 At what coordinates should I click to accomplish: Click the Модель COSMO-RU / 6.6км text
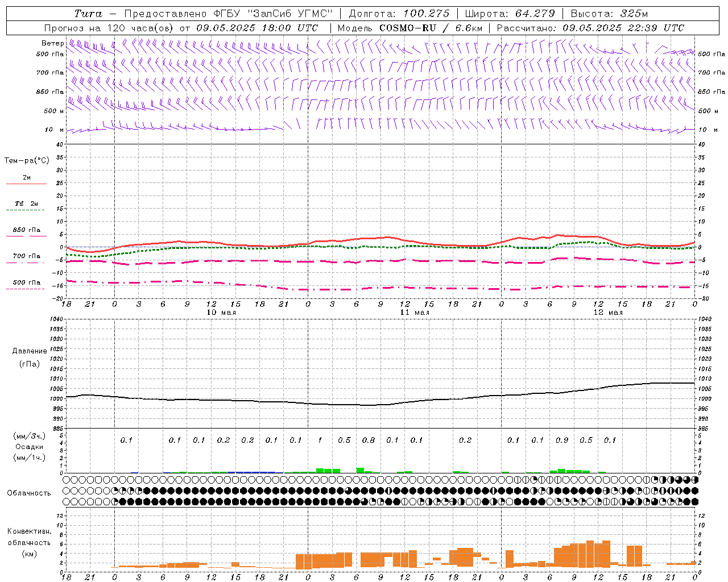[410, 28]
